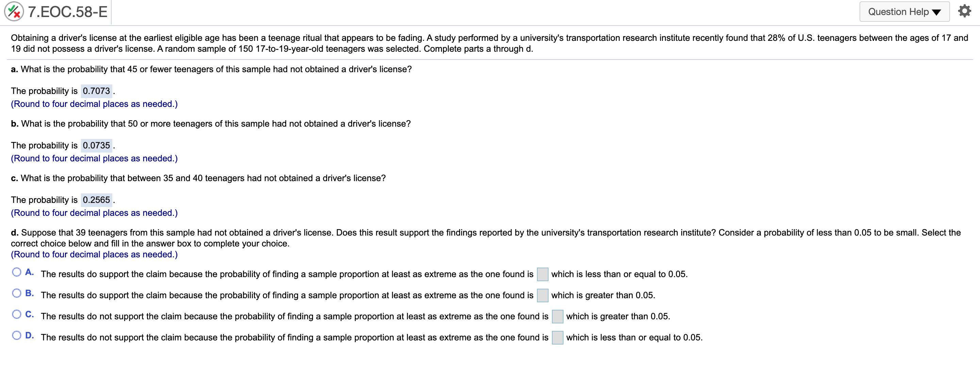Image resolution: width=980 pixels, height=368 pixels.
Task: Click the answer field showing 0.2565
Action: (x=96, y=199)
